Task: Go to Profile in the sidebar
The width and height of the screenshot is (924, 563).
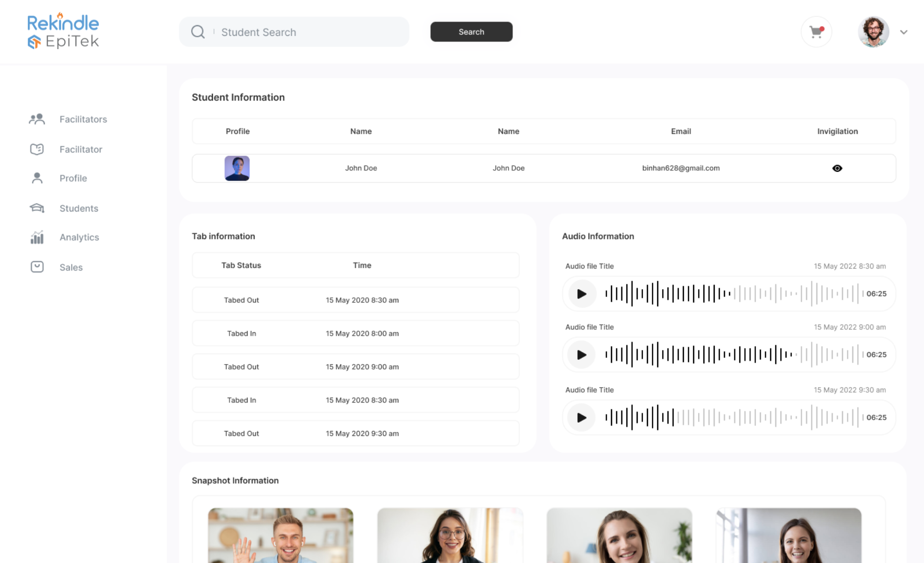Action: (x=73, y=178)
